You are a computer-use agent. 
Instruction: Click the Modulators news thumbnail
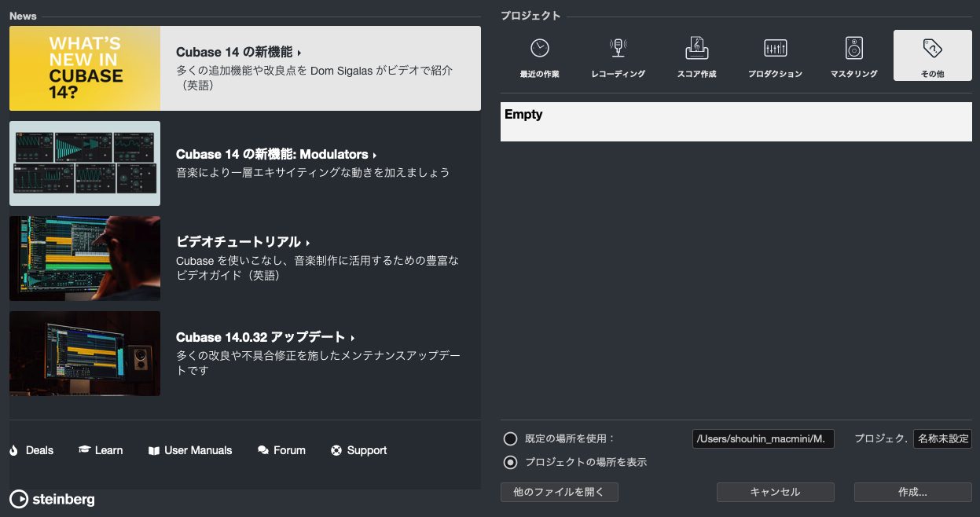pos(85,163)
